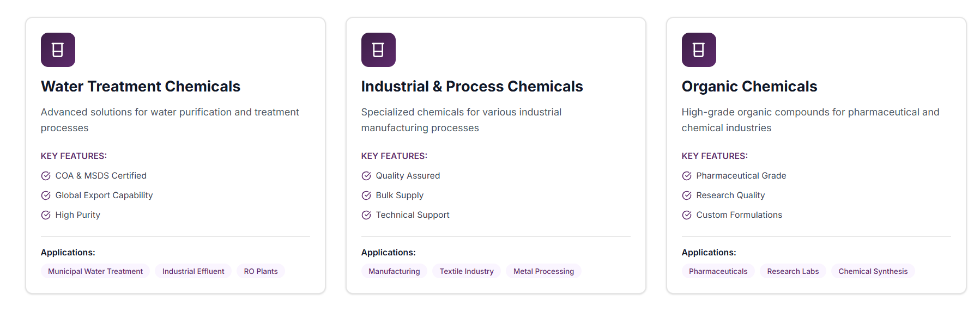Select the Research Labs tag

[x=793, y=271]
